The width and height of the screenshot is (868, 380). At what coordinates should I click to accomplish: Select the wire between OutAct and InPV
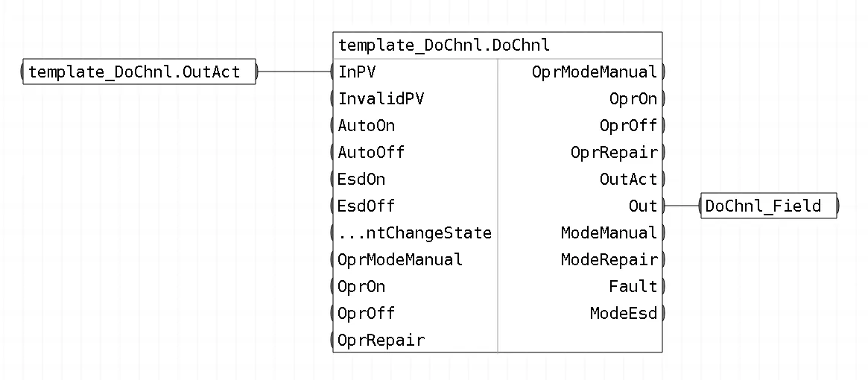tap(294, 72)
